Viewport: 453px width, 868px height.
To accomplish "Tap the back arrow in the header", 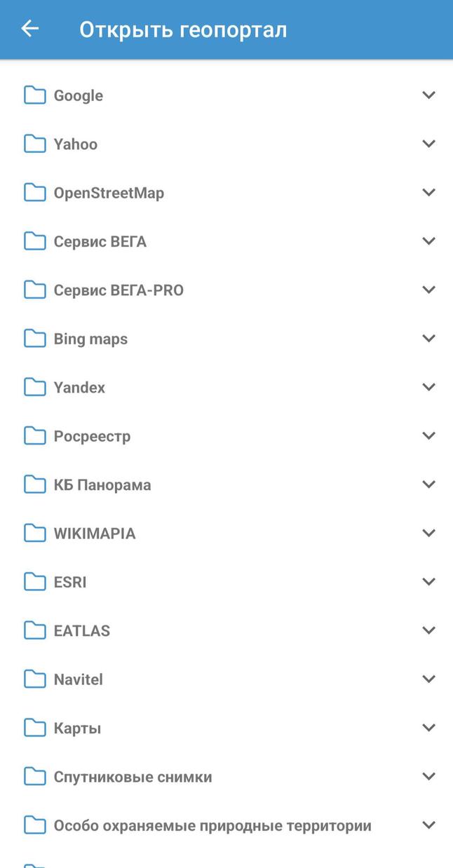I will (29, 29).
